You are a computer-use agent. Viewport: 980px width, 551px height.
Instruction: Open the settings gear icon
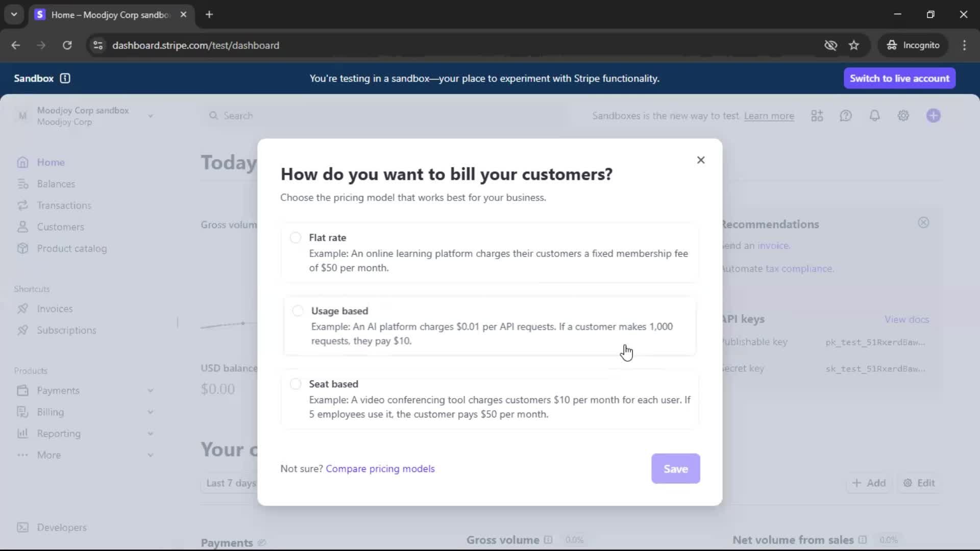903,116
